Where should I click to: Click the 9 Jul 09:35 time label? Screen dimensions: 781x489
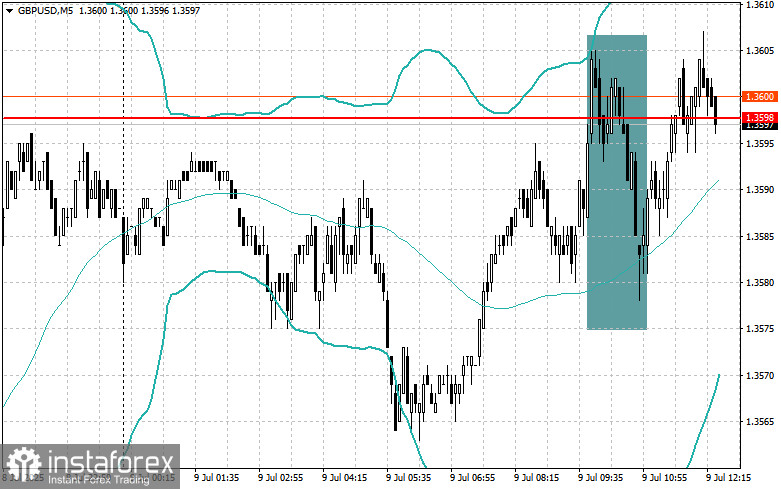(601, 478)
